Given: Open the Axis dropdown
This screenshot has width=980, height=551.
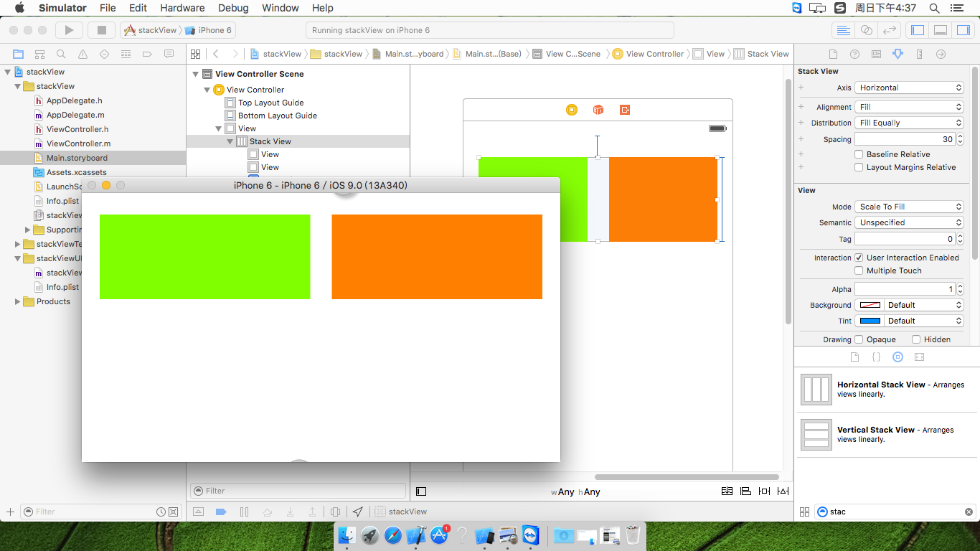Looking at the screenshot, I should point(909,88).
